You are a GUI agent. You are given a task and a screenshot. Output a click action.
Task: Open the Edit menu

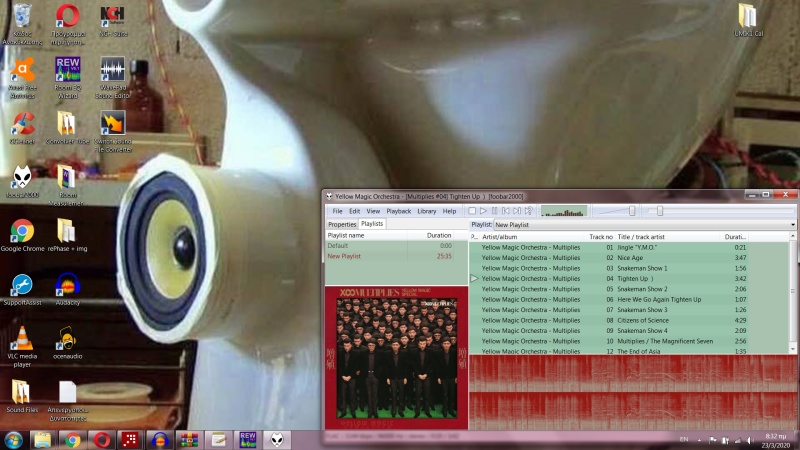click(355, 211)
